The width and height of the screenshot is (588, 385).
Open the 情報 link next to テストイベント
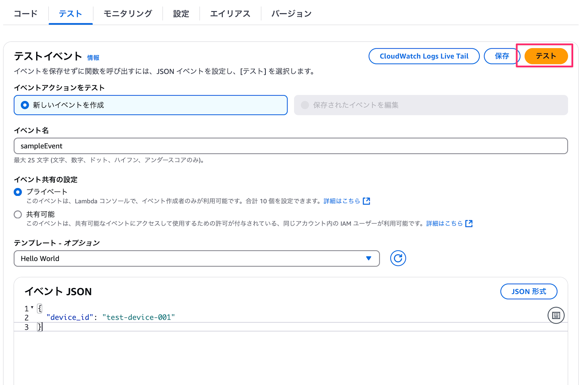point(93,58)
